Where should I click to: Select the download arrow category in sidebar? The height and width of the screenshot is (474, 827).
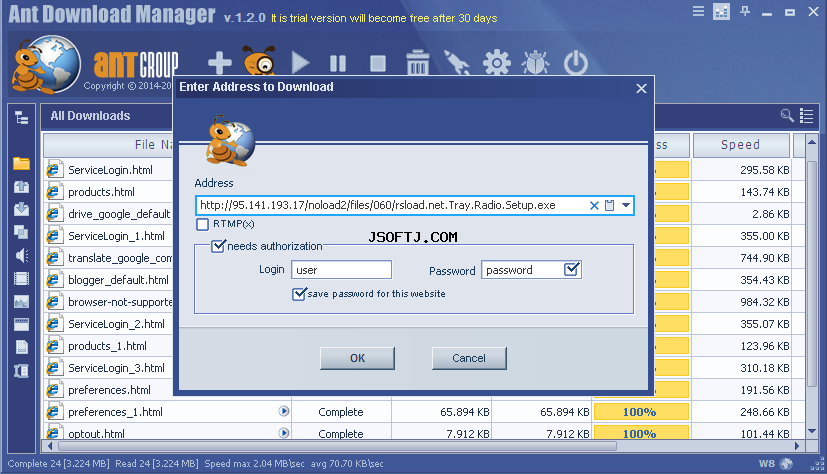coord(22,209)
